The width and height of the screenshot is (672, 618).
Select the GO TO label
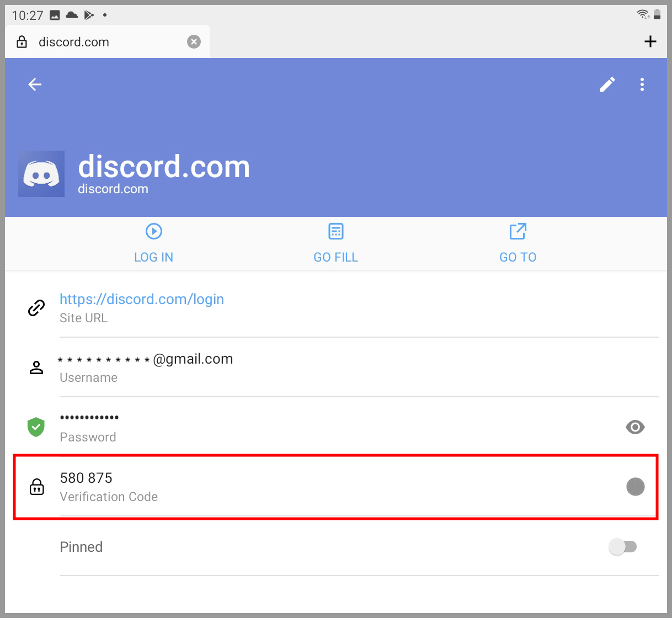click(x=518, y=257)
